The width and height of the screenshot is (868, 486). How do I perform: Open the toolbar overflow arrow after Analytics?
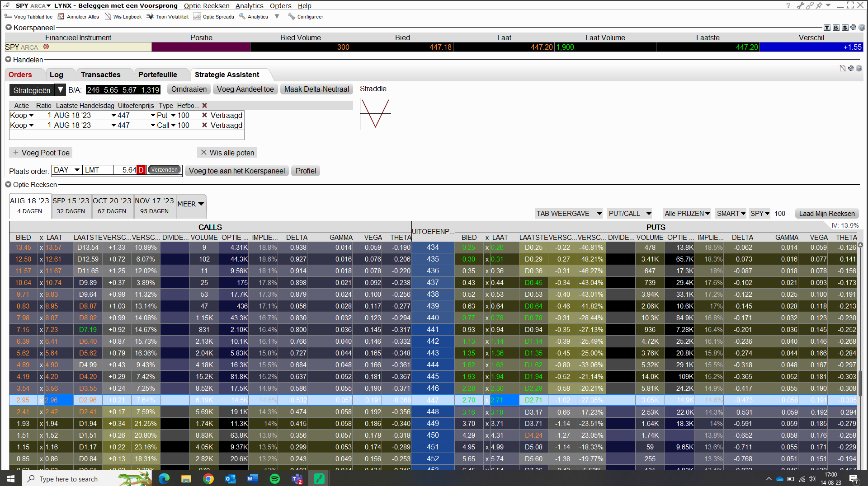tap(277, 17)
